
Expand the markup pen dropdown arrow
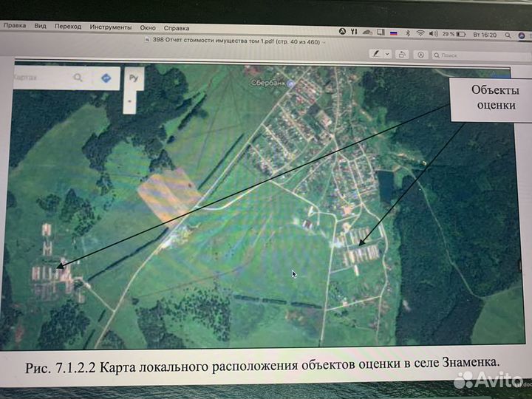pyautogui.click(x=387, y=54)
